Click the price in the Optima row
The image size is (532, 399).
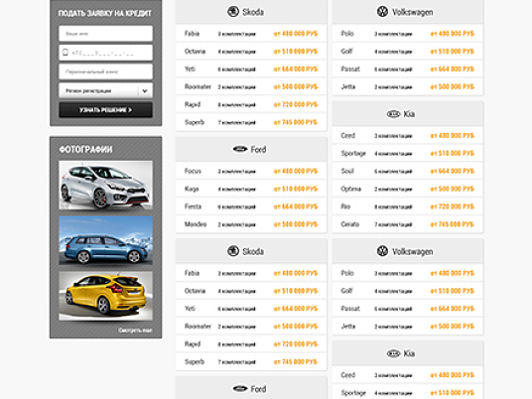click(x=453, y=189)
